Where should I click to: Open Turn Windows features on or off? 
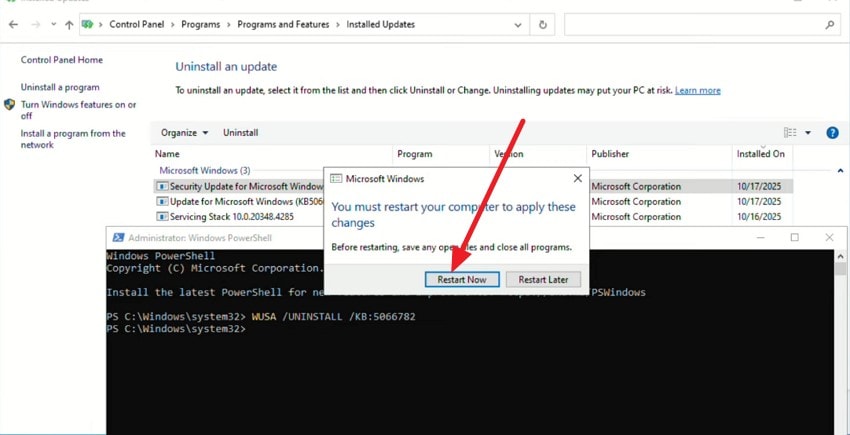click(78, 110)
